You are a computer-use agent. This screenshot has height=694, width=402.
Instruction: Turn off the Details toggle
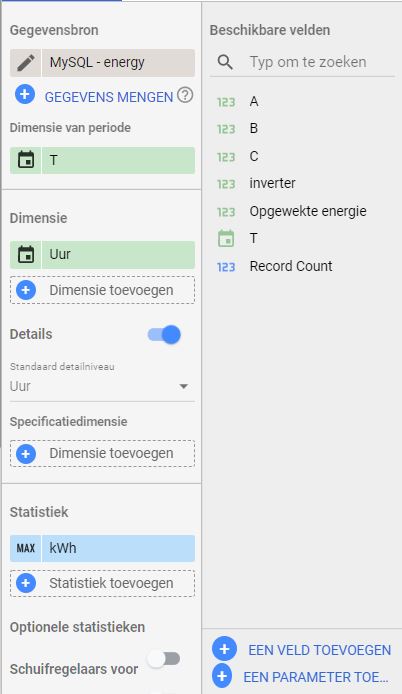(x=164, y=335)
